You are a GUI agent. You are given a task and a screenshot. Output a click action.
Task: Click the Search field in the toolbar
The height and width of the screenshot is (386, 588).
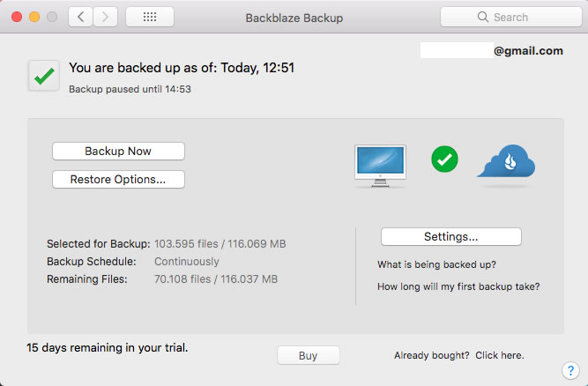[x=510, y=17]
